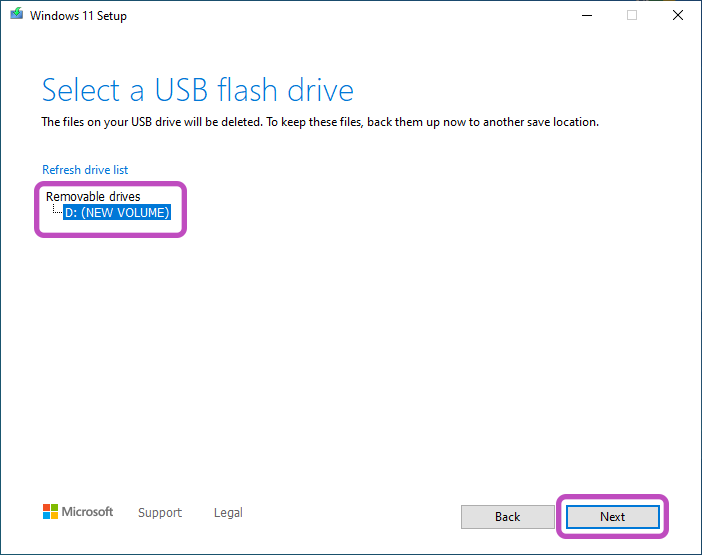Refresh the drive list
Screen dimensions: 702x555
pos(85,170)
